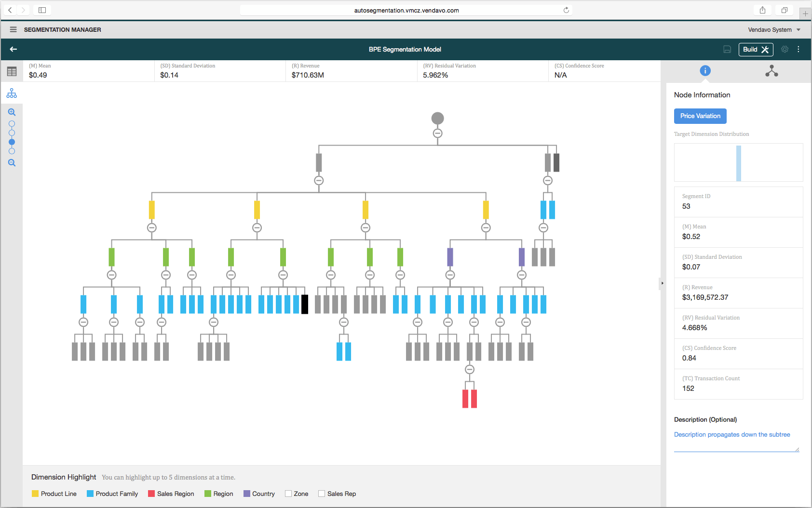Screen dimensions: 812x508
Task: Toggle Region dimension highlight
Action: click(x=208, y=494)
